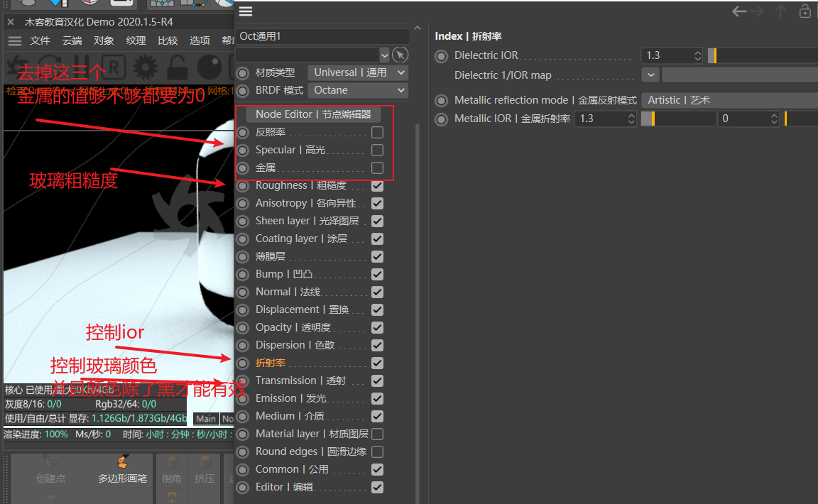Click the Octane send scene logo icon
Viewport: 818px width, 504px height.
coord(17,67)
